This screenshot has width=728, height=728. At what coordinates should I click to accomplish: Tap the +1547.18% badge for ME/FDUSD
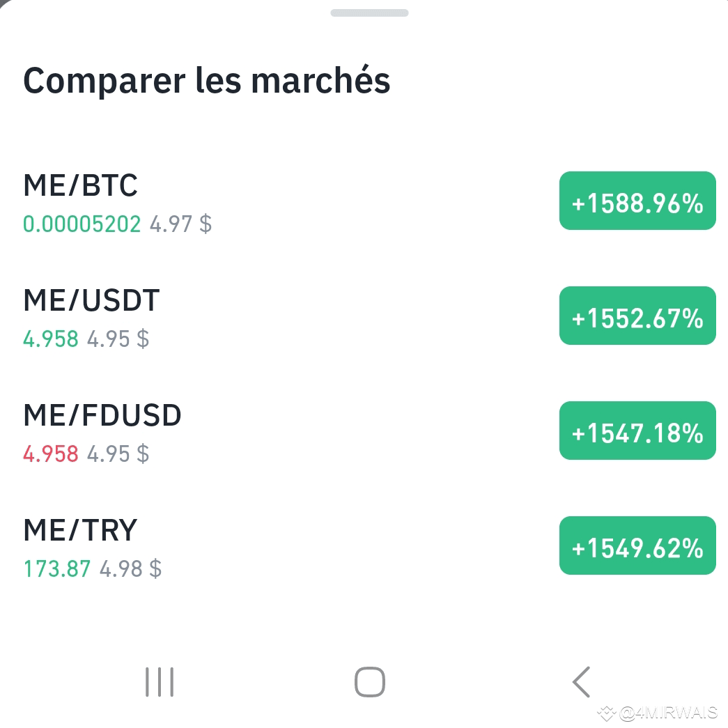[637, 431]
